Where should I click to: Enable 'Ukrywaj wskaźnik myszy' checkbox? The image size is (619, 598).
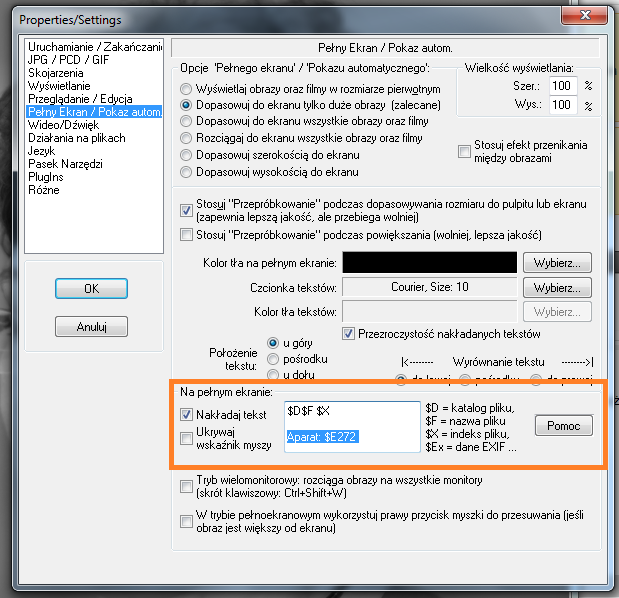[x=186, y=437]
